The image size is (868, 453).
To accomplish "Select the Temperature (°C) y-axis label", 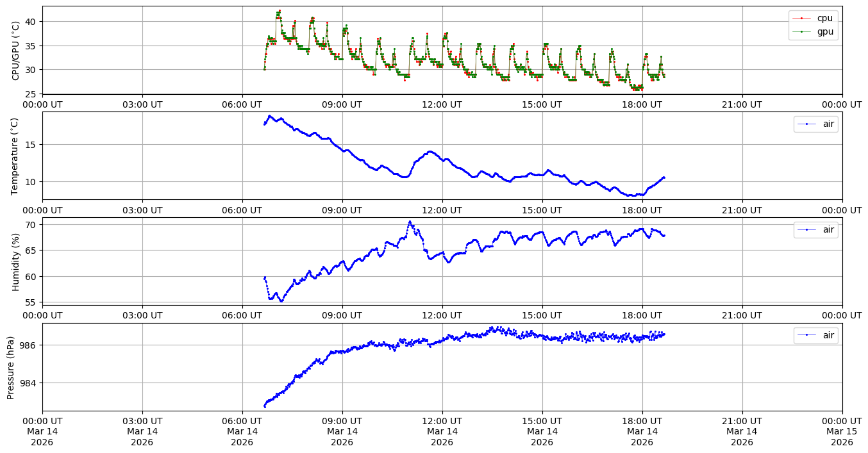I will tap(16, 156).
